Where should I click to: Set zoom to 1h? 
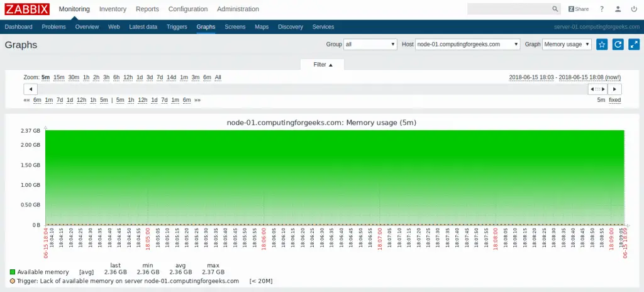86,77
